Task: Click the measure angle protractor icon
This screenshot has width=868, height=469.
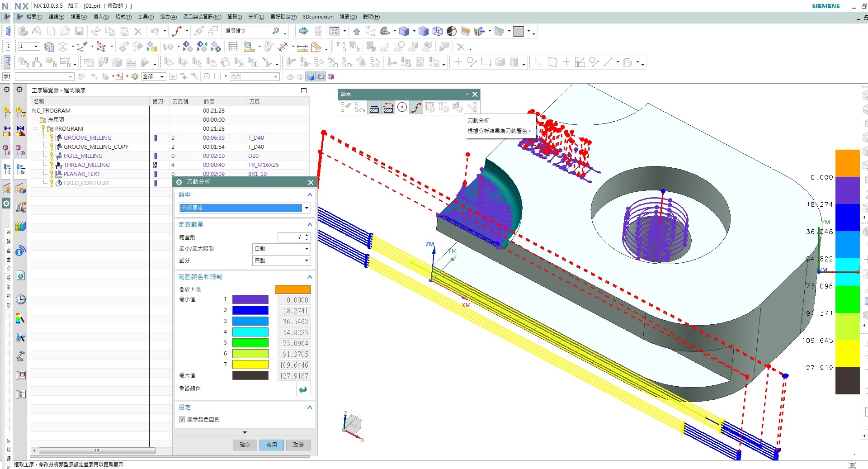Action: (316, 47)
